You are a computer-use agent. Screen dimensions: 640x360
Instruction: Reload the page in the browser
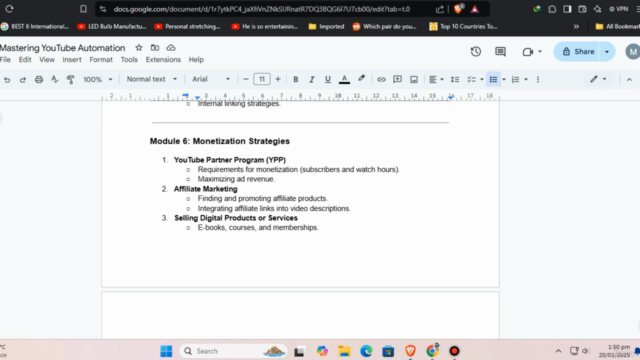pyautogui.click(x=9, y=9)
